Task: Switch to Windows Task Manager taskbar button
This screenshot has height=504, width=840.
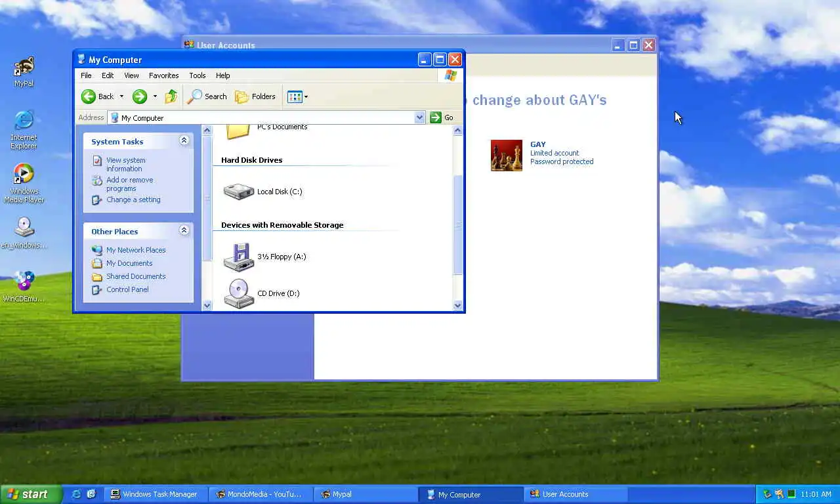Action: pyautogui.click(x=156, y=494)
